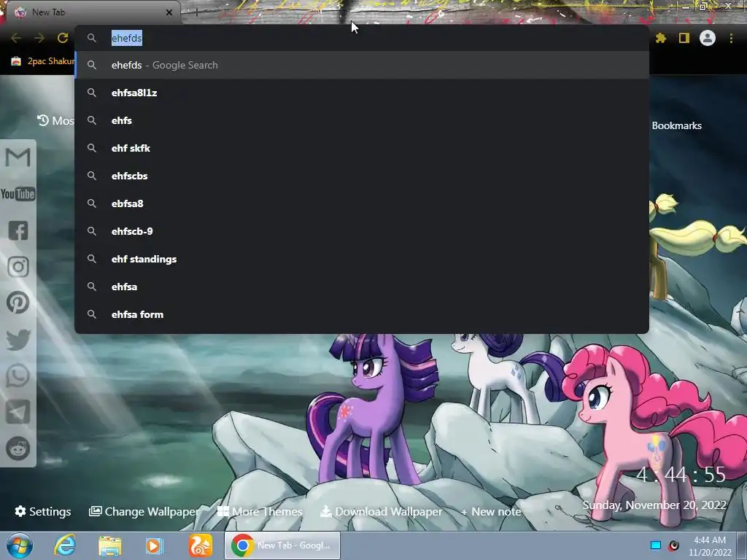Click the blue monitor tray icon

pyautogui.click(x=656, y=545)
